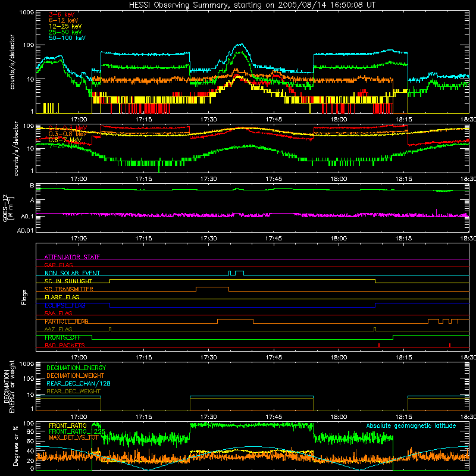Select the ATTENUATOR_STATE flag label
Image resolution: width=476 pixels, height=476 pixels.
72,257
